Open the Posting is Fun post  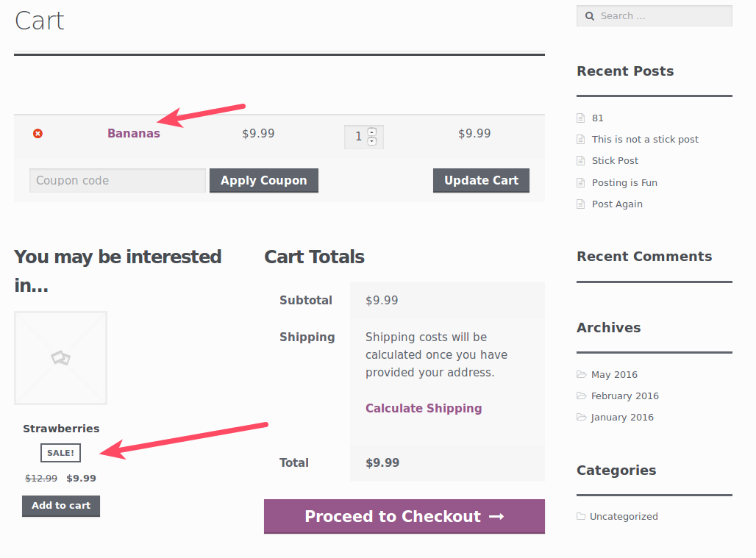coord(624,182)
